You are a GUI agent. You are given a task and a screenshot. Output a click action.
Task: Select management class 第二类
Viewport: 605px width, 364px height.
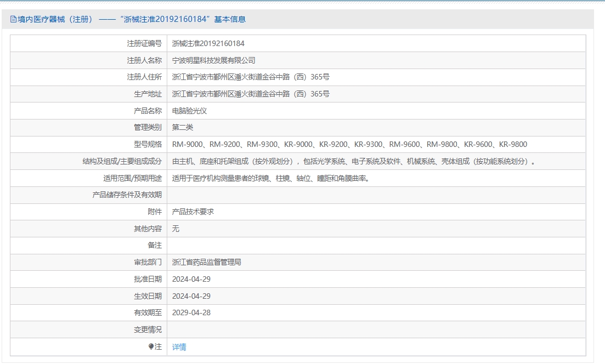183,127
